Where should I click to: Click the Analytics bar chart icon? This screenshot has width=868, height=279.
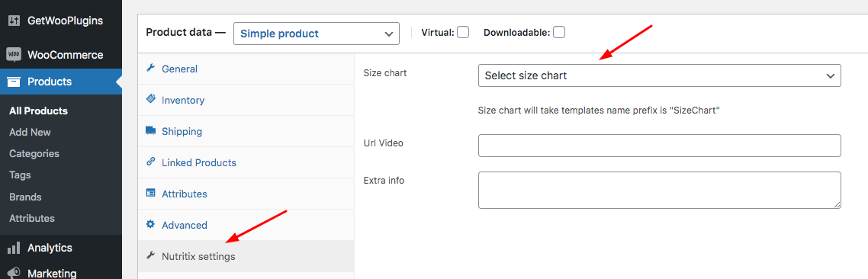pyautogui.click(x=14, y=248)
